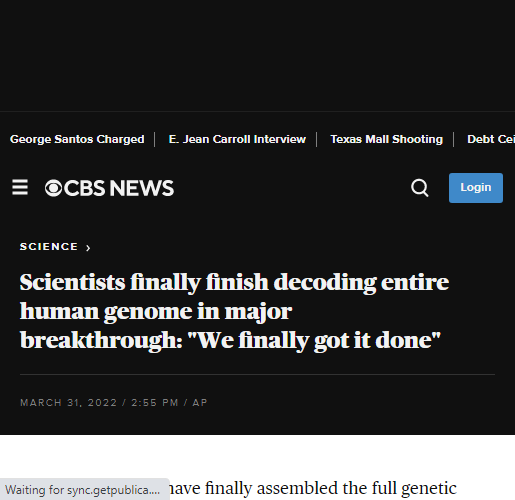Click the chevron beside SCIENCE
The image size is (515, 500).
pyautogui.click(x=88, y=248)
